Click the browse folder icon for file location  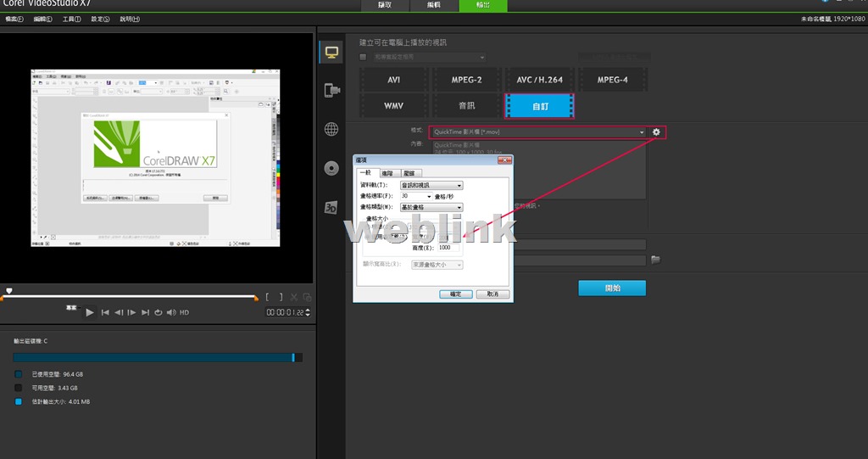[x=656, y=260]
